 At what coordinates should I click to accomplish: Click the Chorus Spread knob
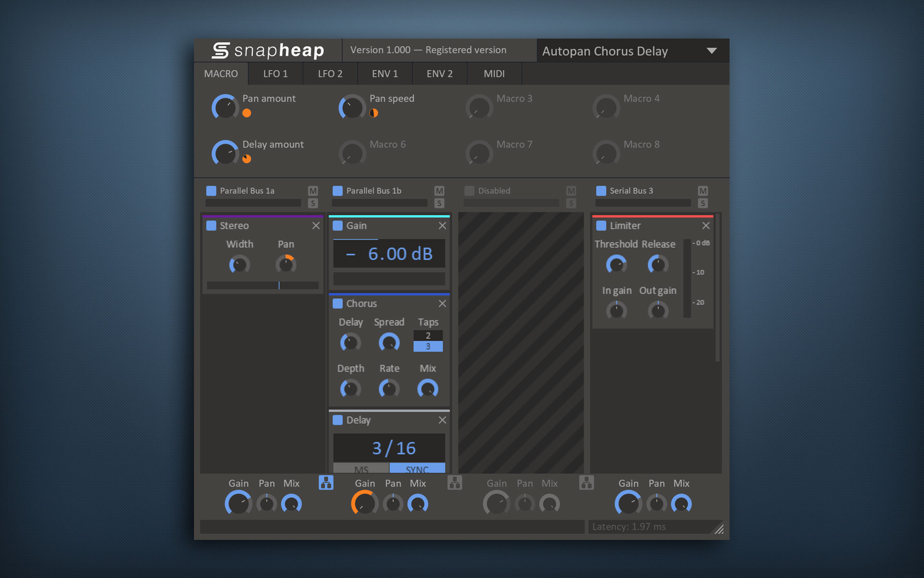tap(389, 342)
